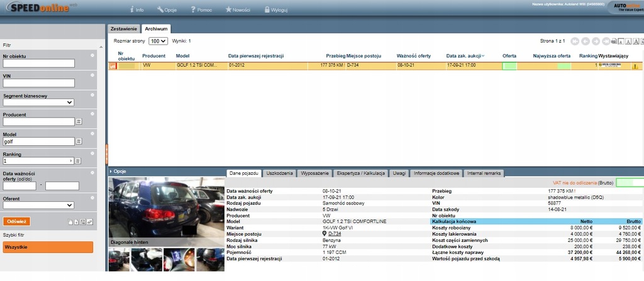This screenshot has width=644, height=281.
Task: Expand the Ranking field arrow
Action: [x=72, y=161]
